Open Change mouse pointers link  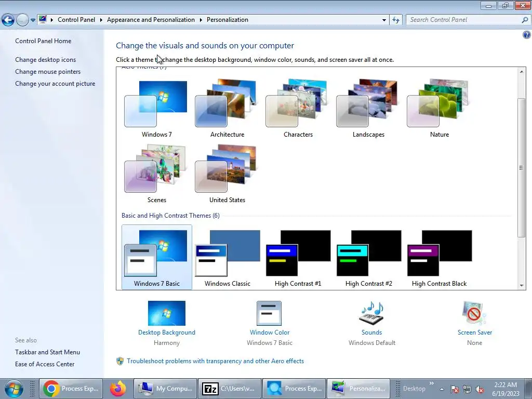[48, 72]
